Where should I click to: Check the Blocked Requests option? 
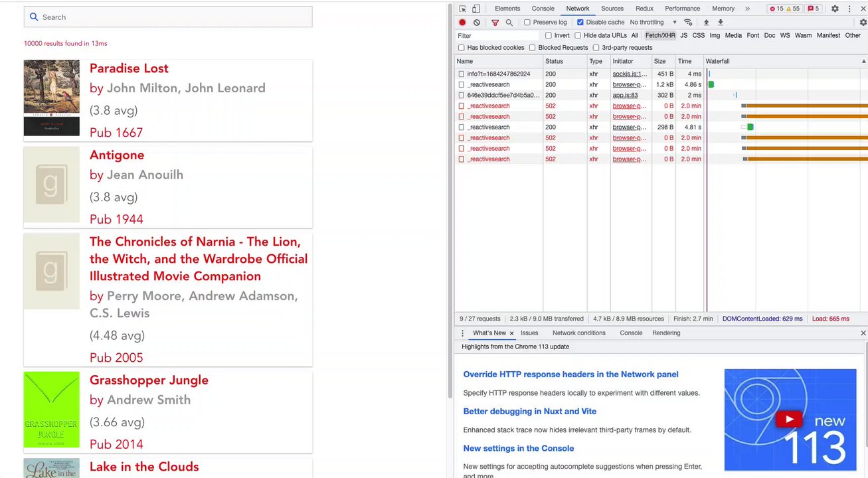(x=533, y=48)
